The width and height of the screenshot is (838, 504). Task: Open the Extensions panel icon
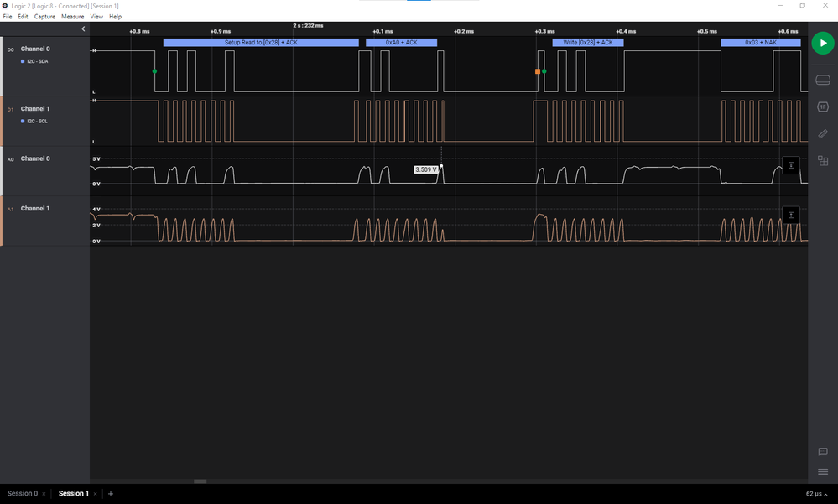[823, 161]
